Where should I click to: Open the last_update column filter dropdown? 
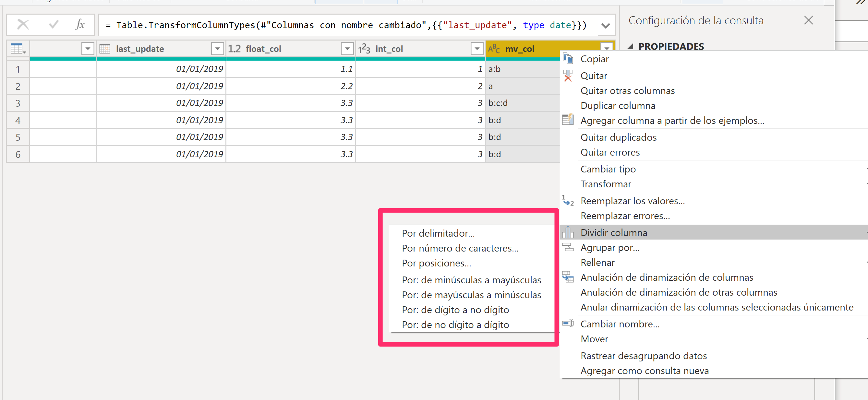tap(218, 49)
